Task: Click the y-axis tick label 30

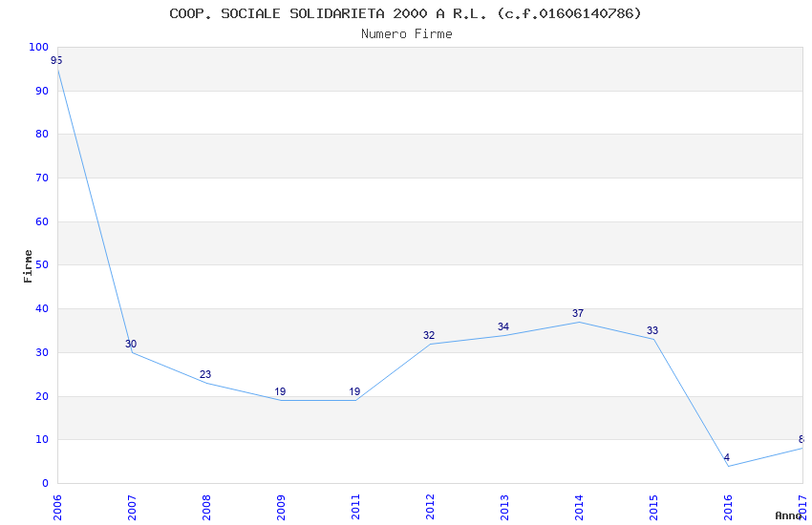Action: pyautogui.click(x=42, y=353)
